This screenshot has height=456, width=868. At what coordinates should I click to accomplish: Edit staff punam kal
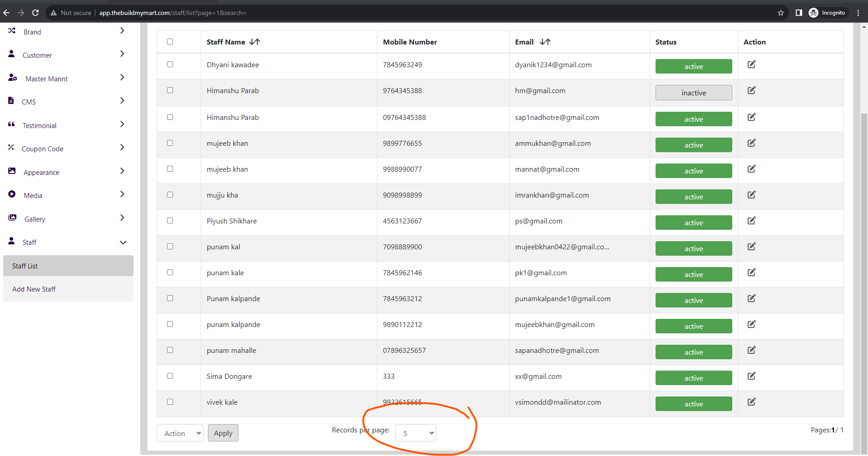751,247
